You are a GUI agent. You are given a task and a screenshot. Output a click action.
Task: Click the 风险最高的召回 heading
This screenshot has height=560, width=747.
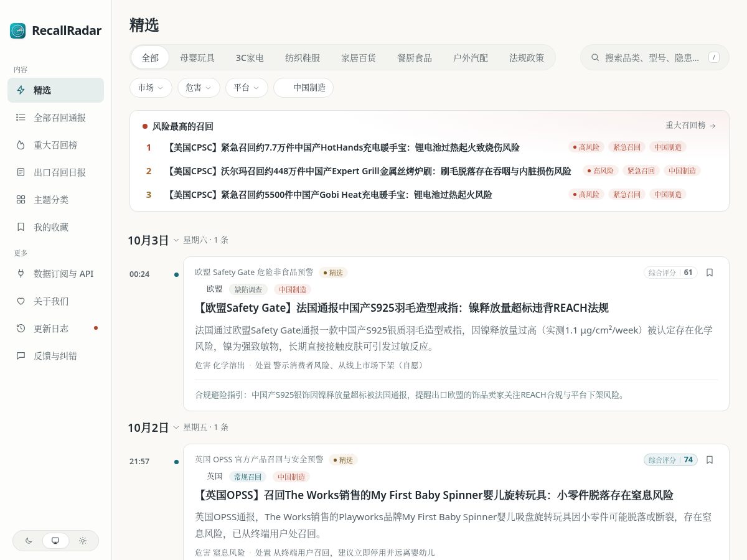click(183, 126)
